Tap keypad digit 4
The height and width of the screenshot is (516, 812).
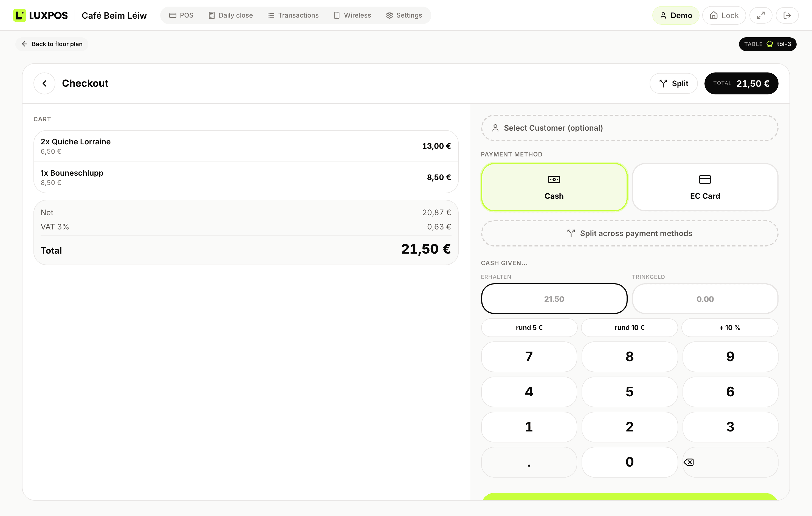[529, 392]
